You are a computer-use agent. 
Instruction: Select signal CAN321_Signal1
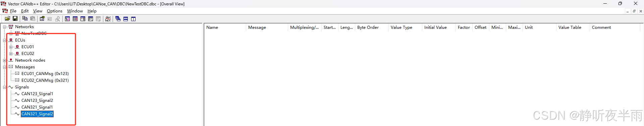click(x=37, y=107)
